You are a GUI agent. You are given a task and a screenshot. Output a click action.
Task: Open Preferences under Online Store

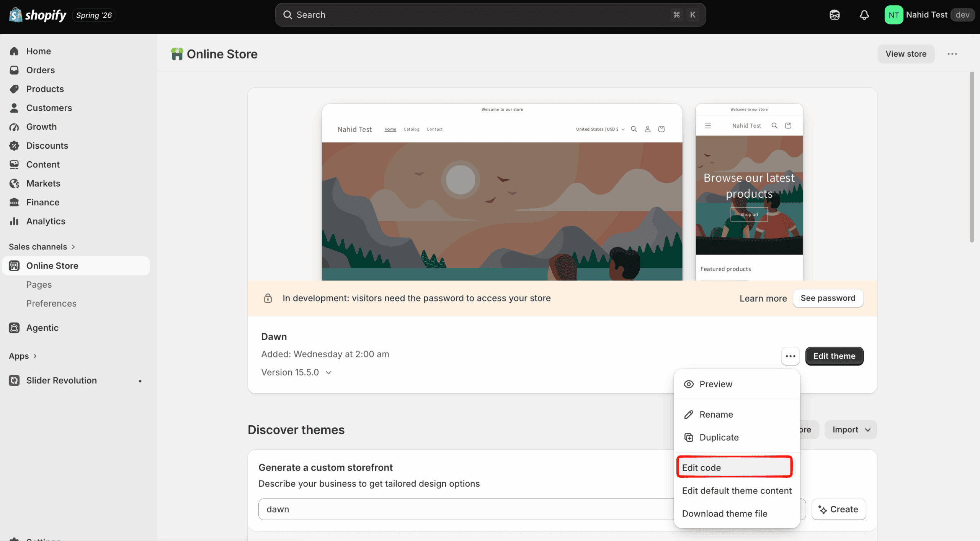pyautogui.click(x=51, y=303)
